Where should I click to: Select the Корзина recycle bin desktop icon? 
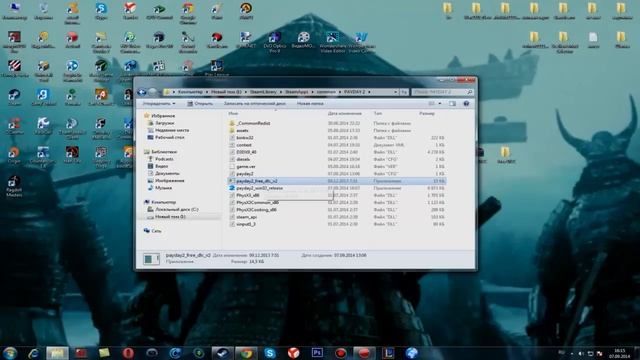(x=43, y=11)
